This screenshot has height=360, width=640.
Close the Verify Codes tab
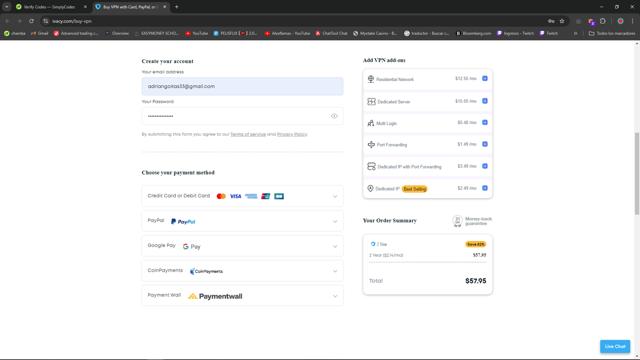(85, 7)
